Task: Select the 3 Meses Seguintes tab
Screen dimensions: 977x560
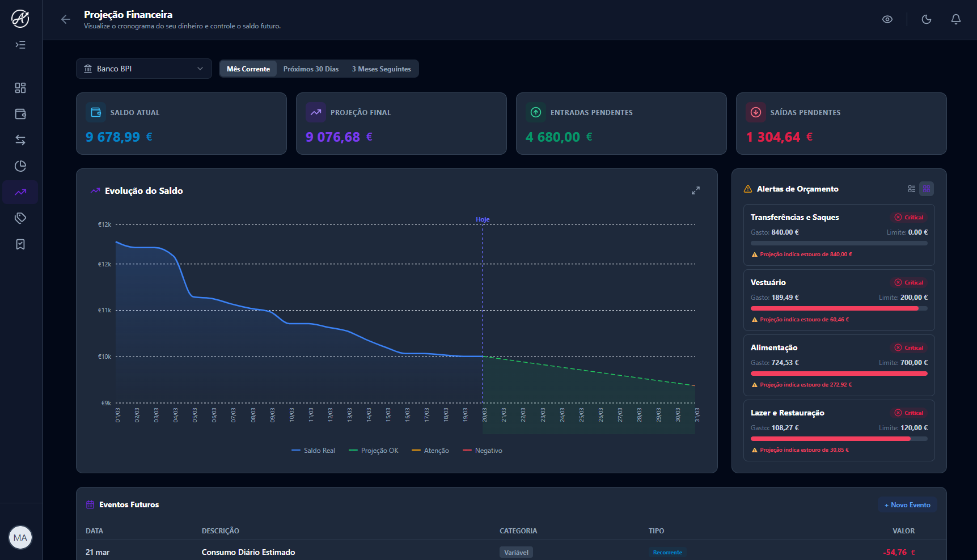Action: (381, 69)
